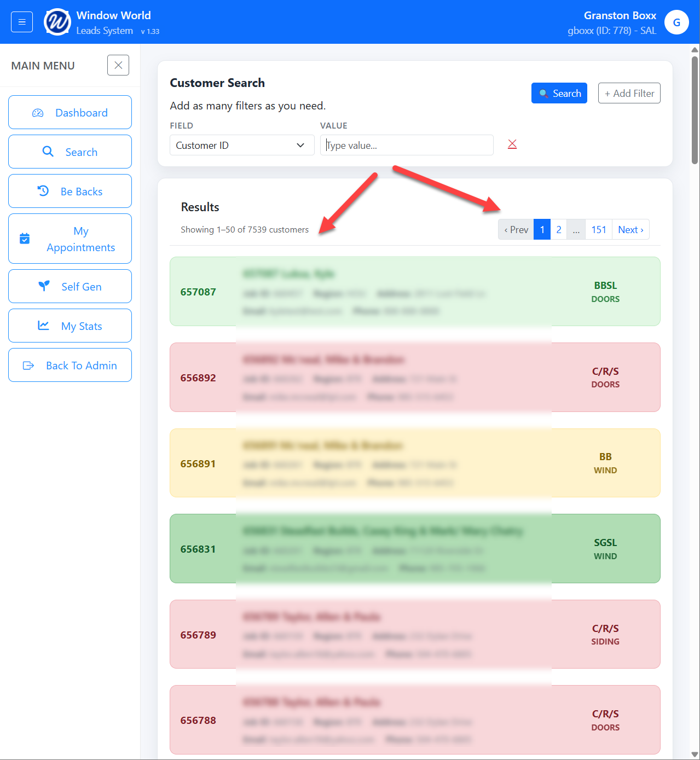Click BBSL DOORS status on 657087 card
The height and width of the screenshot is (760, 700).
[605, 292]
